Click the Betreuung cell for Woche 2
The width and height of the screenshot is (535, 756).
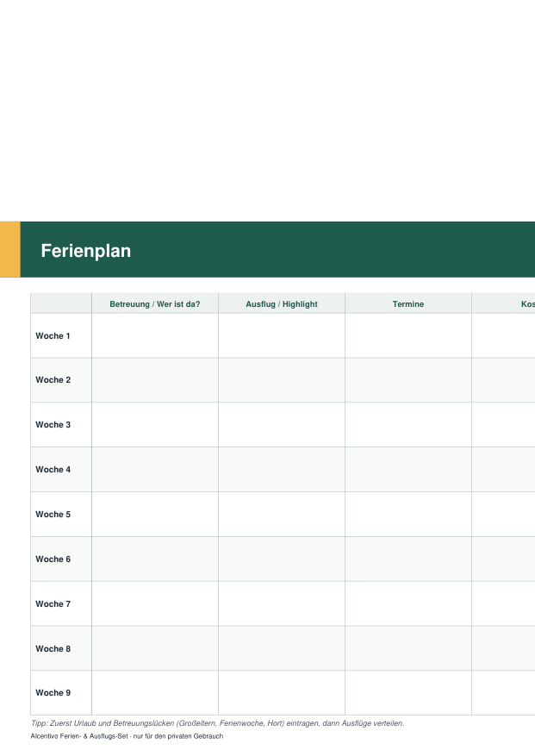pos(155,380)
